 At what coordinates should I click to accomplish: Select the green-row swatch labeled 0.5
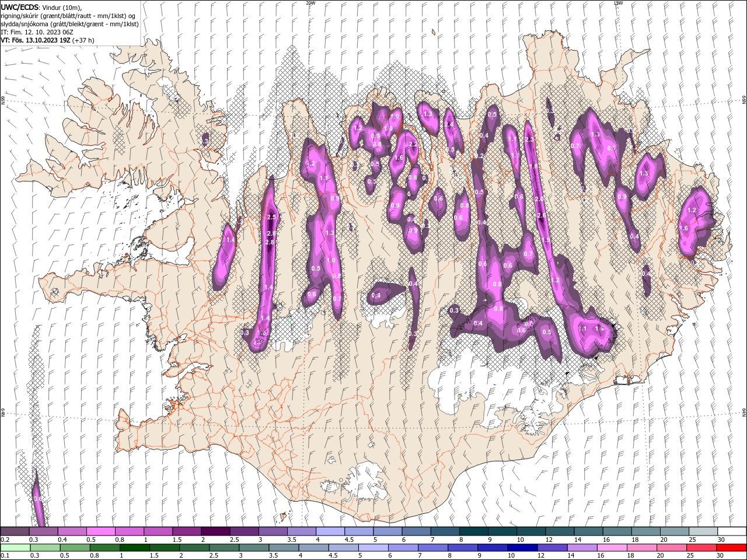(75, 548)
